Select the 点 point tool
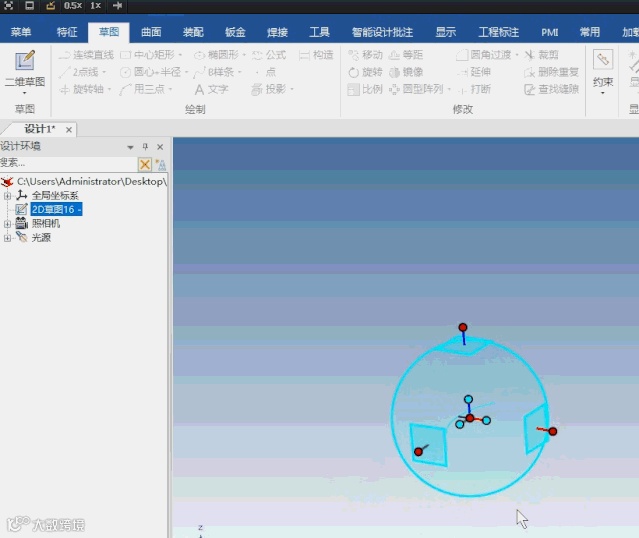This screenshot has height=538, width=639. point(266,72)
